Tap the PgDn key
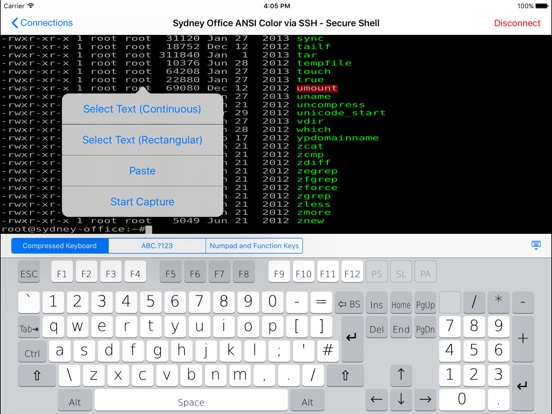552x414 pixels. click(x=425, y=327)
